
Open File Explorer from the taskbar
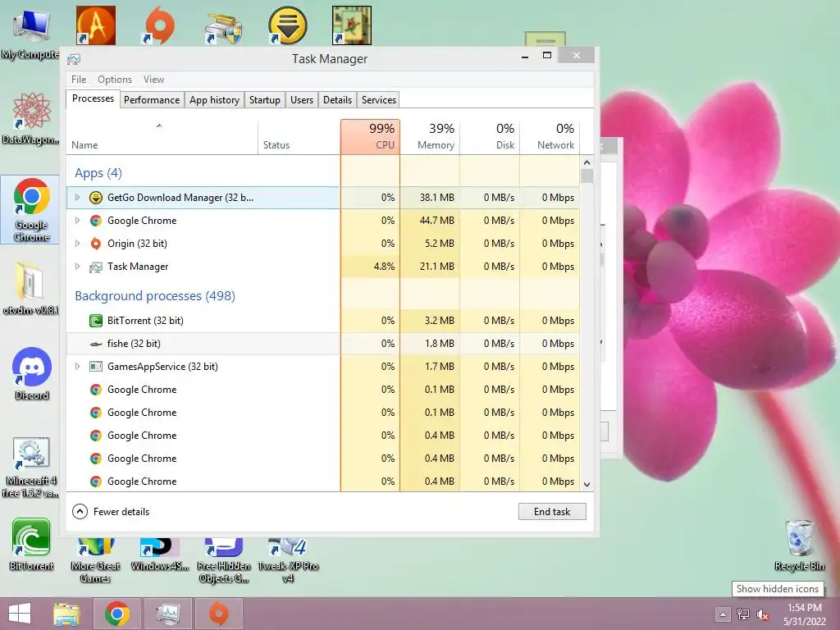pos(66,614)
